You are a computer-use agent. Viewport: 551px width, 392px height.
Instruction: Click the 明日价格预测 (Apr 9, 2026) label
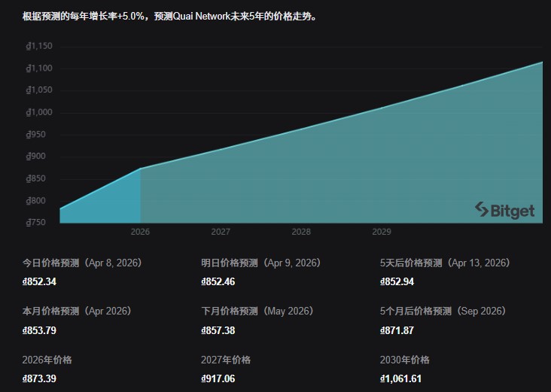point(261,263)
